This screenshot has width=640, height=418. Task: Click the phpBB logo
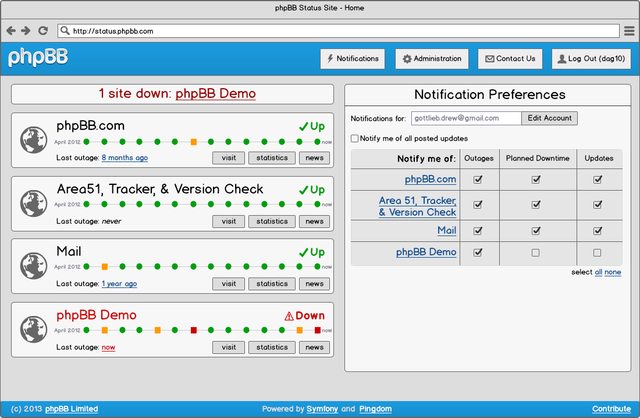(38, 57)
